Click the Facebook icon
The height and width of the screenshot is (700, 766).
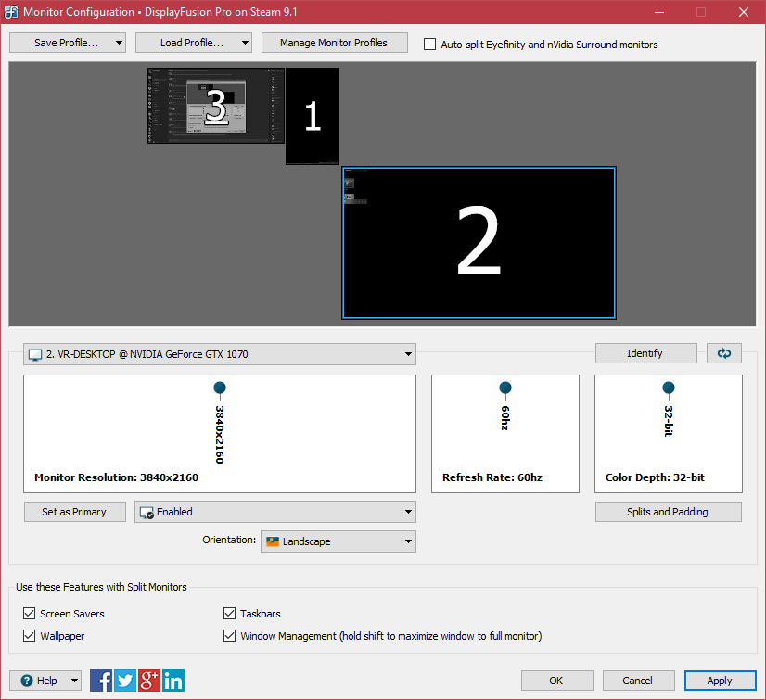(101, 681)
